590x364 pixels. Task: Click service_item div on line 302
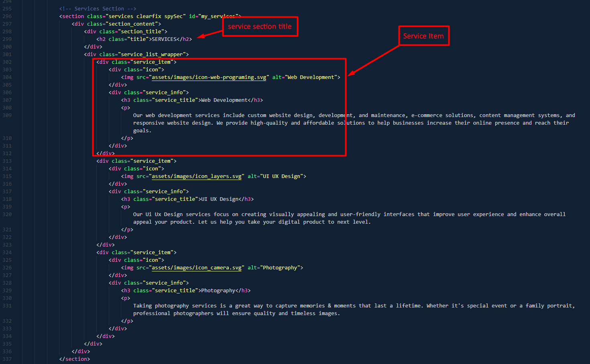(136, 62)
